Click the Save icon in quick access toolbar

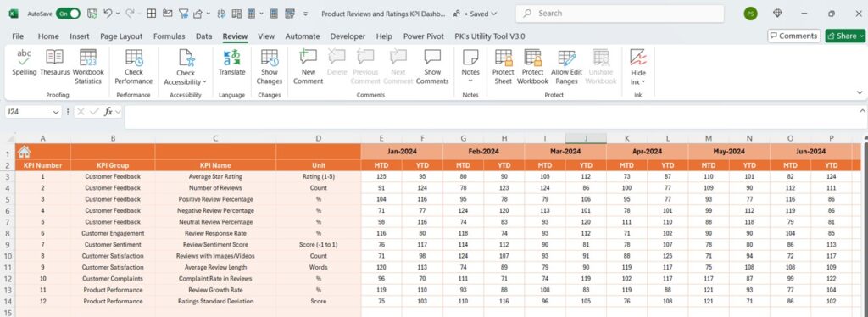pos(92,14)
